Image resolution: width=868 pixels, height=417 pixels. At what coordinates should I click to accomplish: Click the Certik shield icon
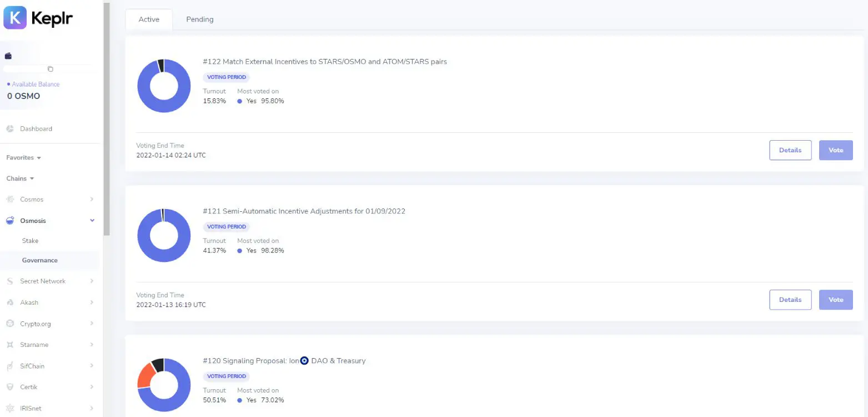tap(10, 387)
